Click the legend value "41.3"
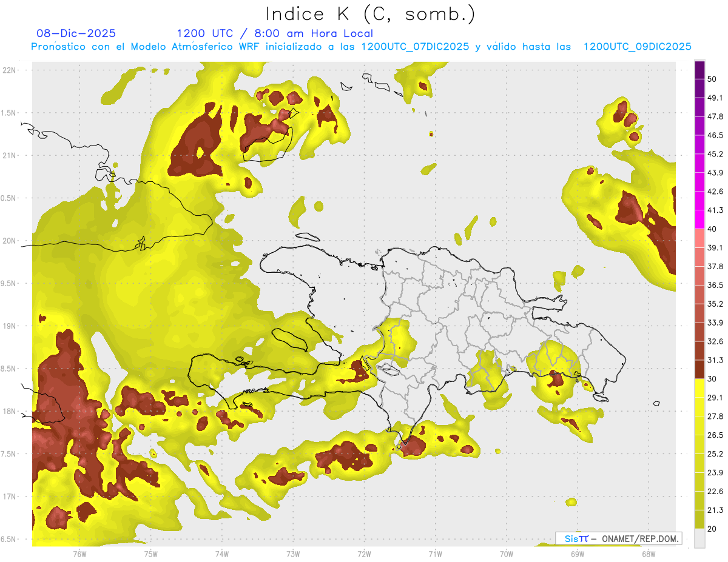 tap(715, 210)
